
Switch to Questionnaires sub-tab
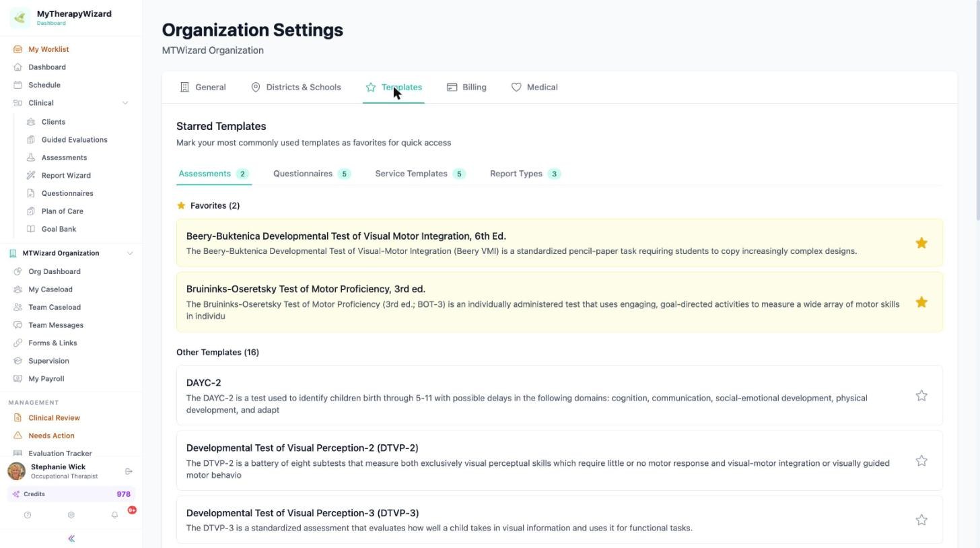[312, 174]
